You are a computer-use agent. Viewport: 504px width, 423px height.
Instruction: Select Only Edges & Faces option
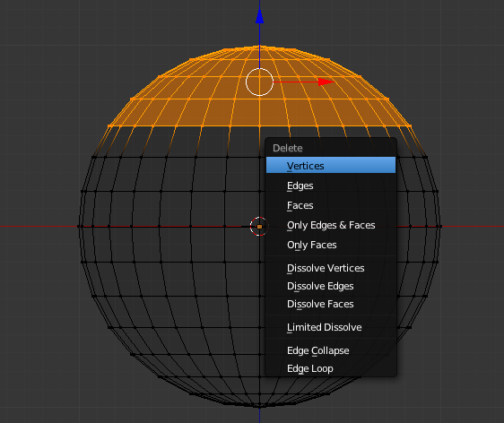point(331,225)
